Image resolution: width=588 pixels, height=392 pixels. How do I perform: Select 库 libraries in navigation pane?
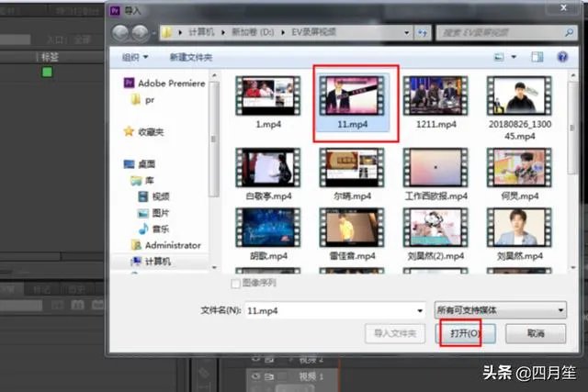pos(142,180)
